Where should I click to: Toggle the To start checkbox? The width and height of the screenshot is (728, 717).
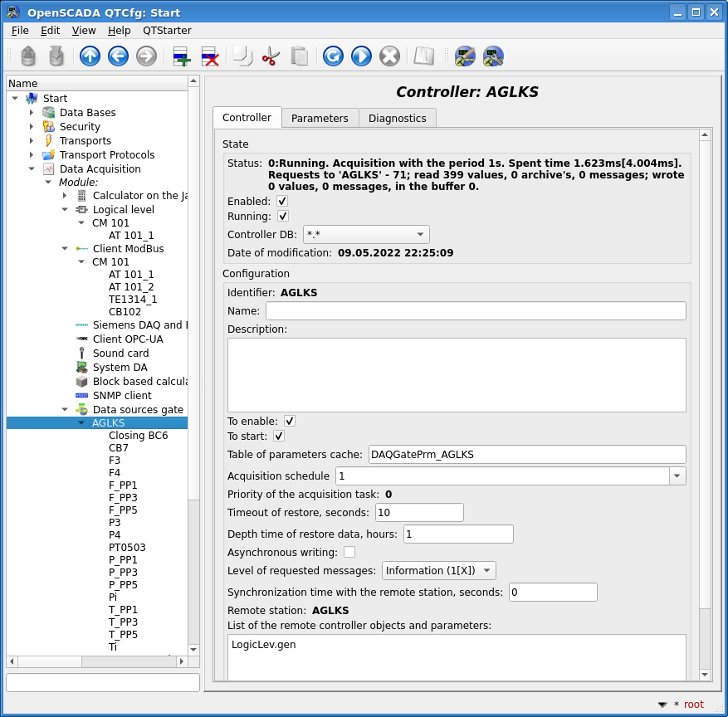279,436
